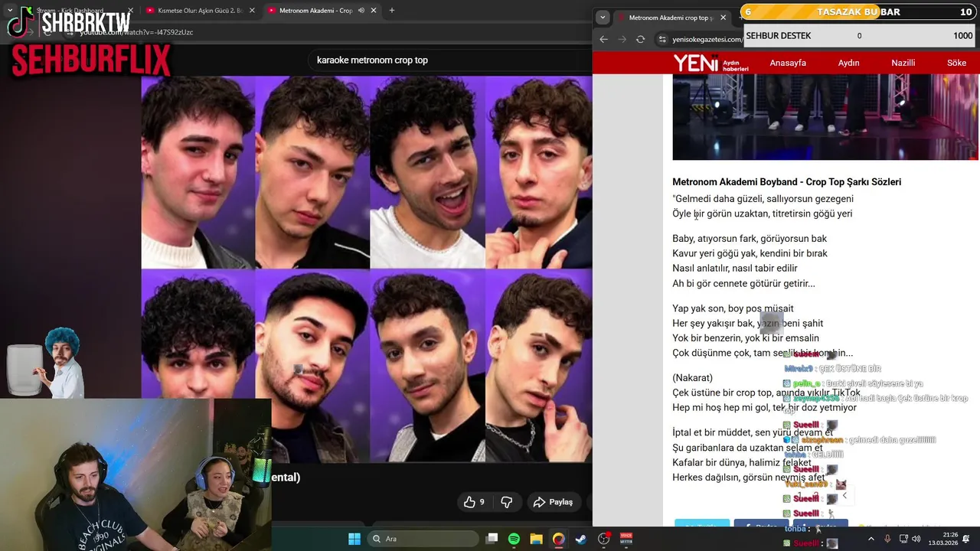Screen dimensions: 980x551
Task: Mute the tab audio speaker icon
Action: pyautogui.click(x=361, y=11)
